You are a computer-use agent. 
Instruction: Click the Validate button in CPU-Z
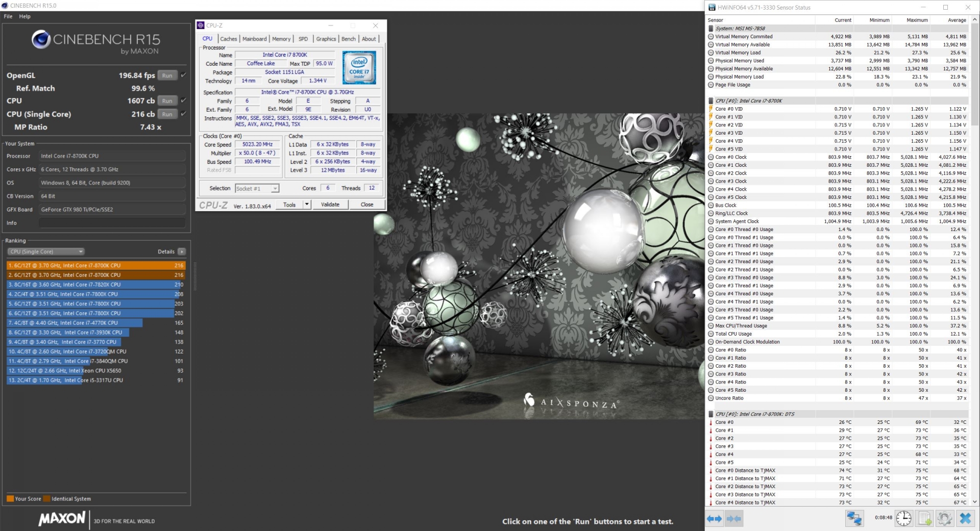click(330, 205)
